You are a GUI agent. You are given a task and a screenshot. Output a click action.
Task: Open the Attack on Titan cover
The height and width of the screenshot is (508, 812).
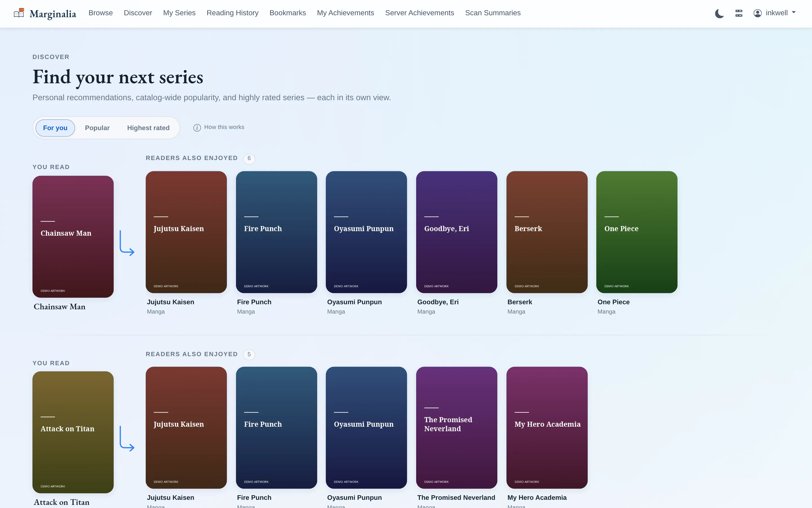point(73,432)
